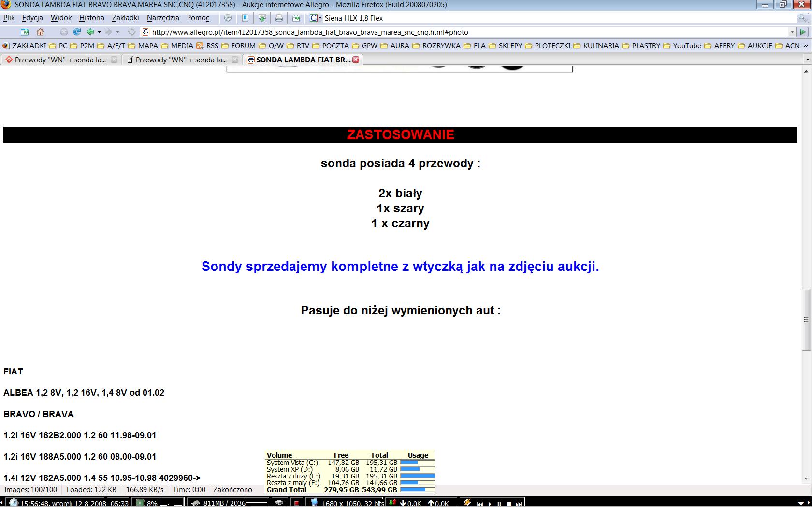This screenshot has width=812, height=508.
Task: Open the back history dropdown arrow
Action: pyautogui.click(x=99, y=32)
